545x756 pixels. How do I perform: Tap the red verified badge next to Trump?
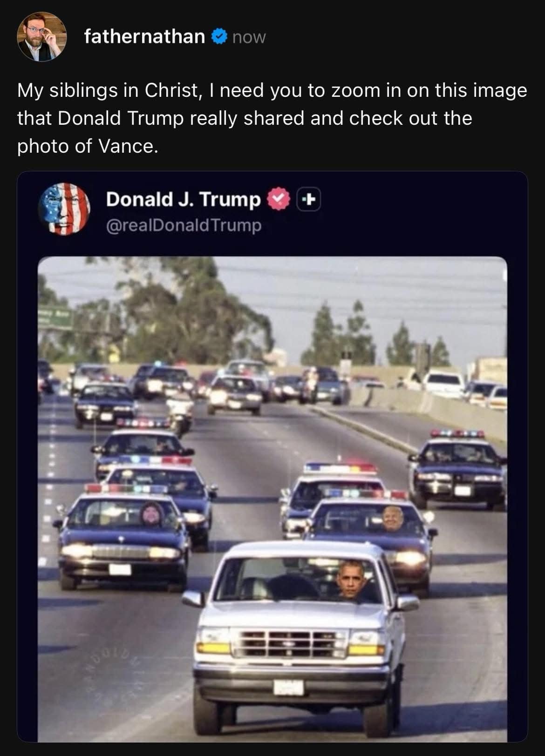pos(279,200)
